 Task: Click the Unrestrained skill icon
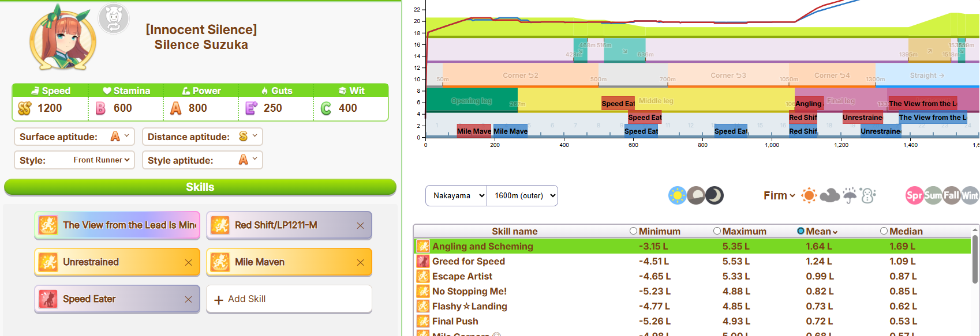coord(48,262)
